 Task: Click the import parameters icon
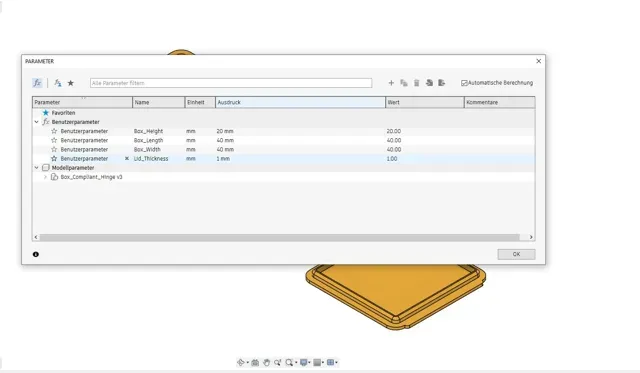coord(429,83)
